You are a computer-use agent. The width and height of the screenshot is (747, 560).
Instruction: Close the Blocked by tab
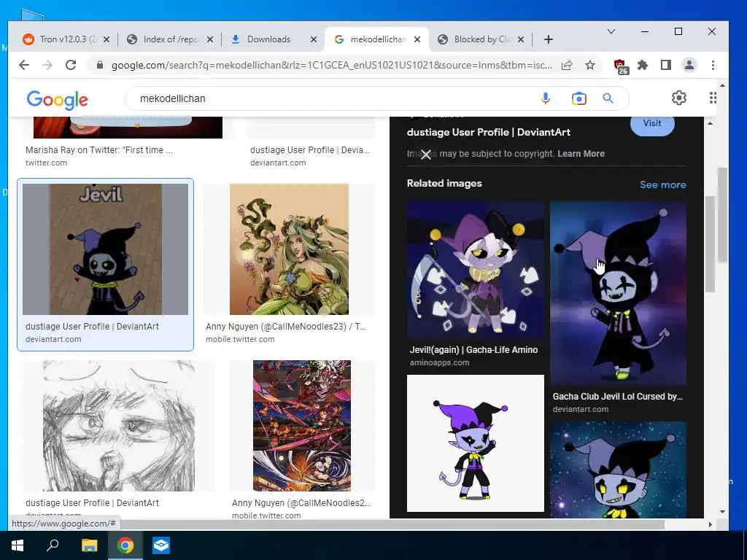(x=521, y=39)
